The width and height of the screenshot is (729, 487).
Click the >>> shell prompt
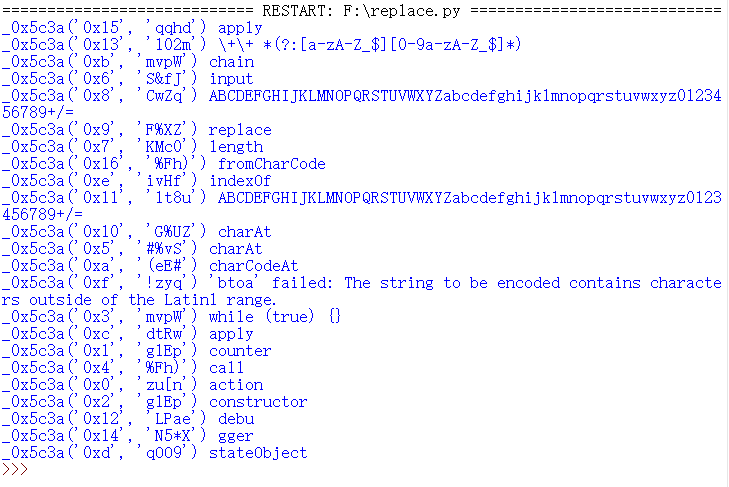[14, 470]
